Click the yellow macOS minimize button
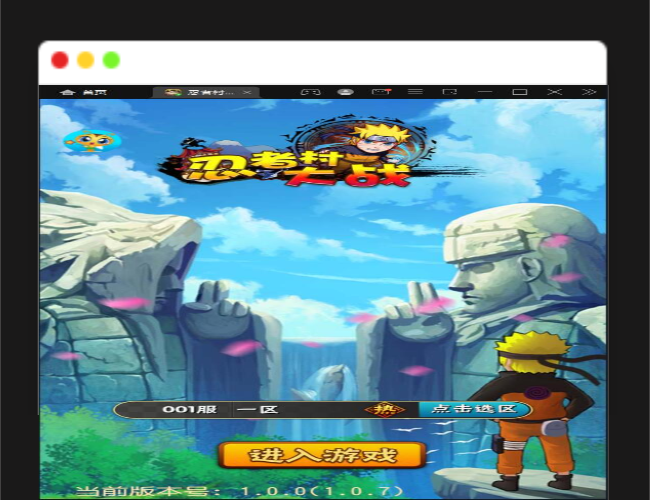This screenshot has width=650, height=500. (x=86, y=60)
